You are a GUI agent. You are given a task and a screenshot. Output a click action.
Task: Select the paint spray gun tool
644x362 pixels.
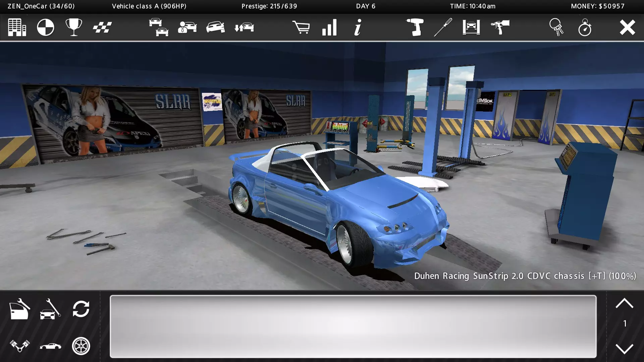tap(500, 27)
